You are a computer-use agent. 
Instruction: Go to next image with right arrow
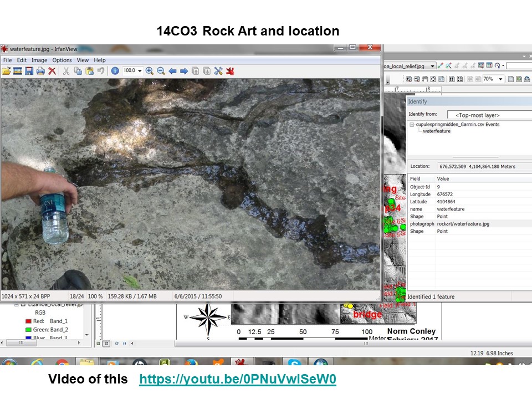[184, 71]
